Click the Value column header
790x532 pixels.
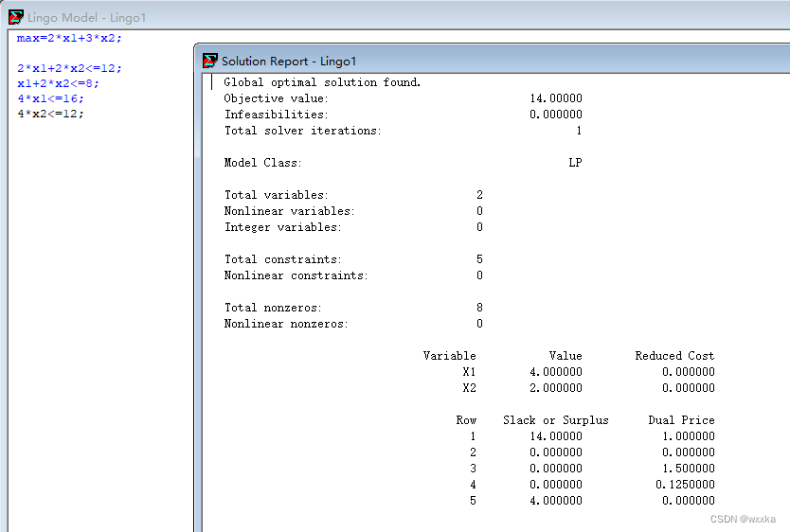(566, 356)
